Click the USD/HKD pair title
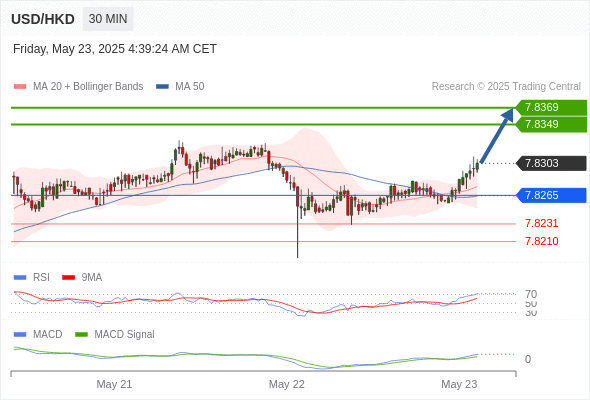This screenshot has width=590, height=400. click(x=43, y=19)
